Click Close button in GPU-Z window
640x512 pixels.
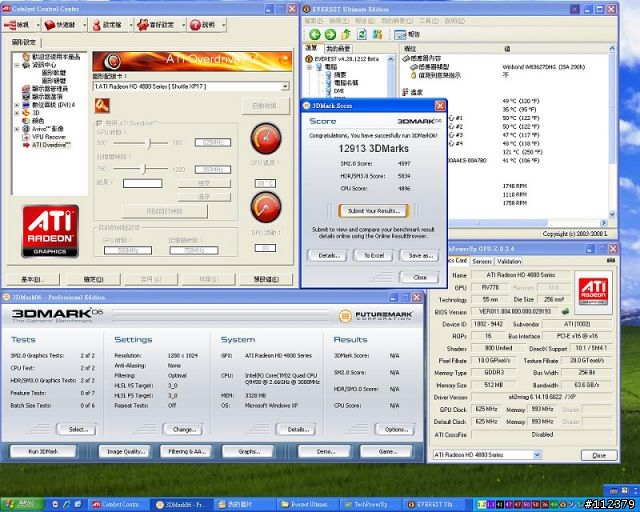tap(599, 455)
